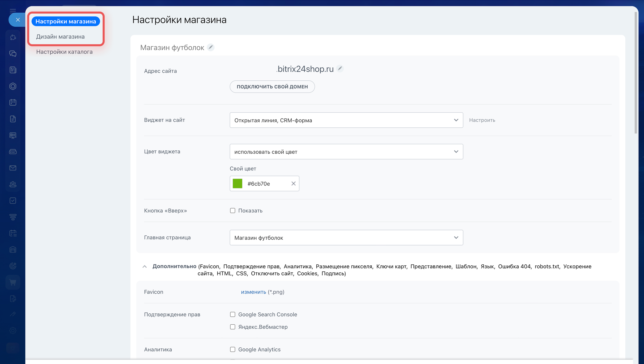Click pencil icon next to Магазин футболок
Viewport: 644px width, 364px height.
point(211,47)
